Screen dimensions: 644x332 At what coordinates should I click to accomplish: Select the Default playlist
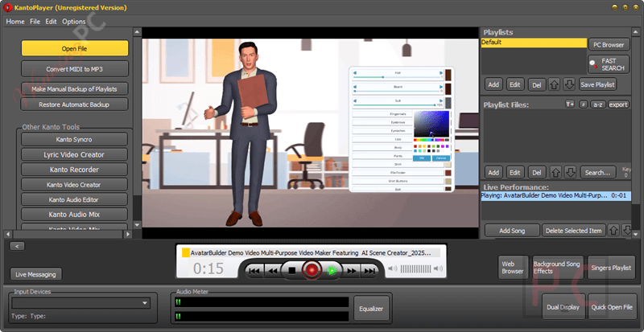coord(534,43)
